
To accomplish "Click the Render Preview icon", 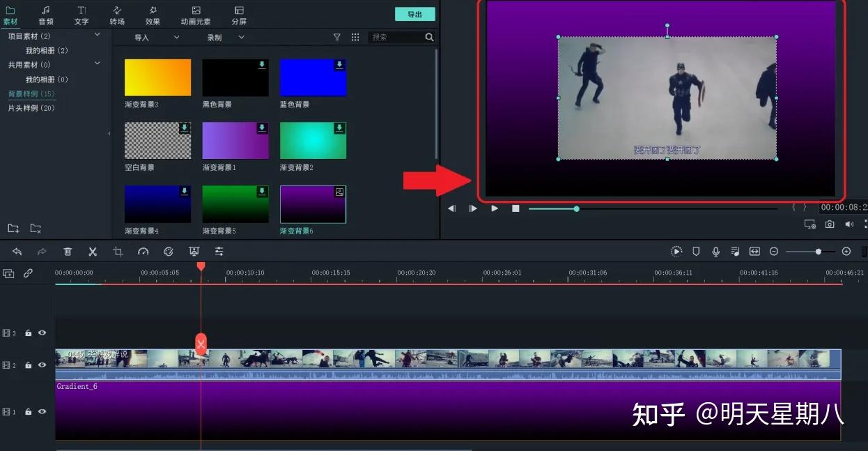I will click(676, 252).
